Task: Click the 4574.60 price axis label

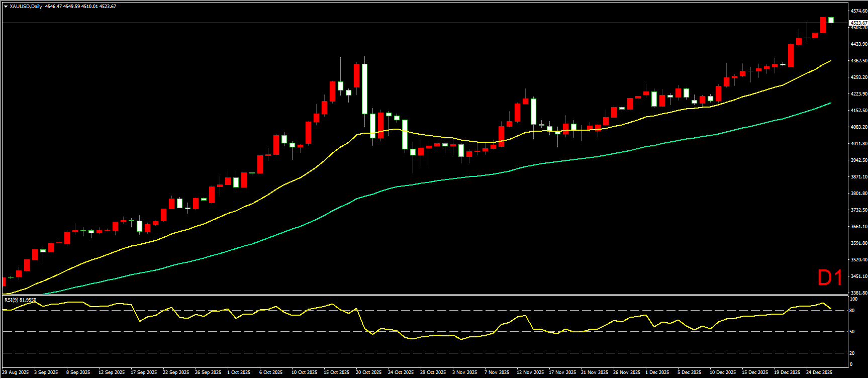Action: tap(858, 11)
